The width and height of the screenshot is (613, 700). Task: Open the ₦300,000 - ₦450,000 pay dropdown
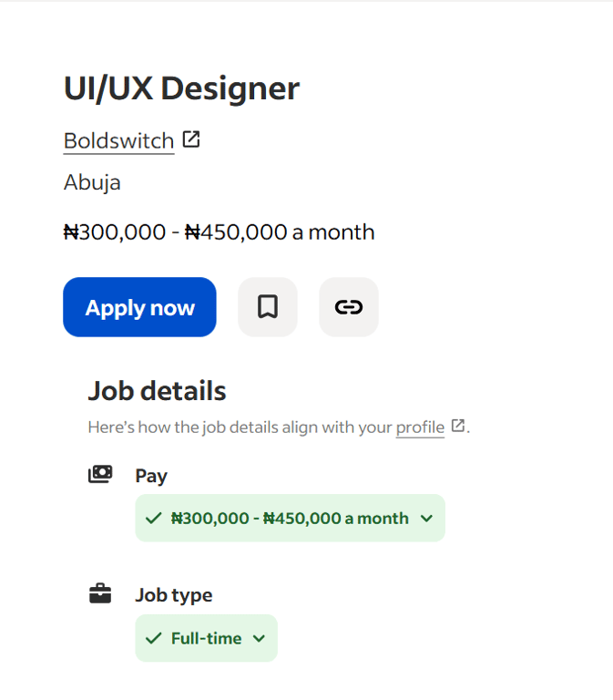pyautogui.click(x=290, y=519)
